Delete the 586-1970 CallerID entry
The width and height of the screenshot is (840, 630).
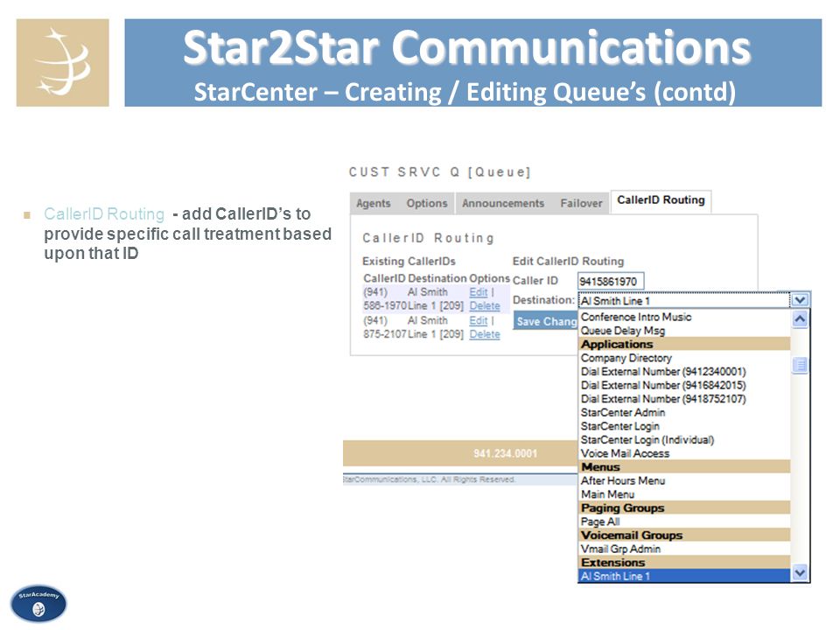(x=485, y=306)
